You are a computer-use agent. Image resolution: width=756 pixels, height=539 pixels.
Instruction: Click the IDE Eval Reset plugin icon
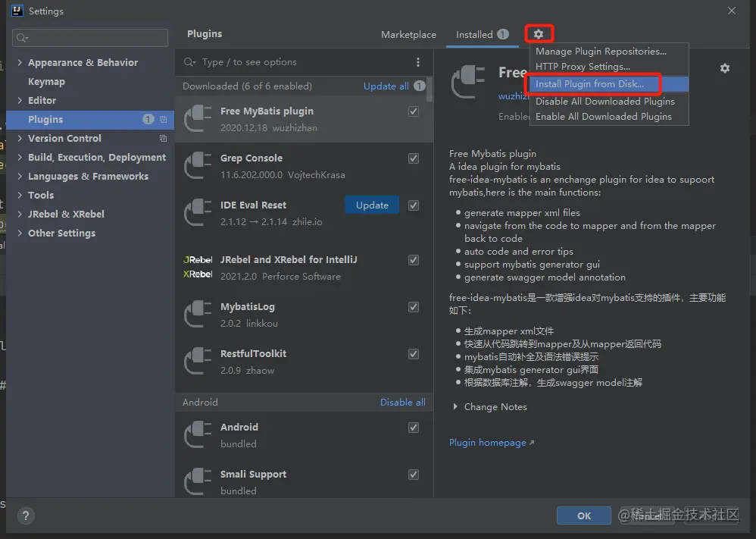pos(198,213)
